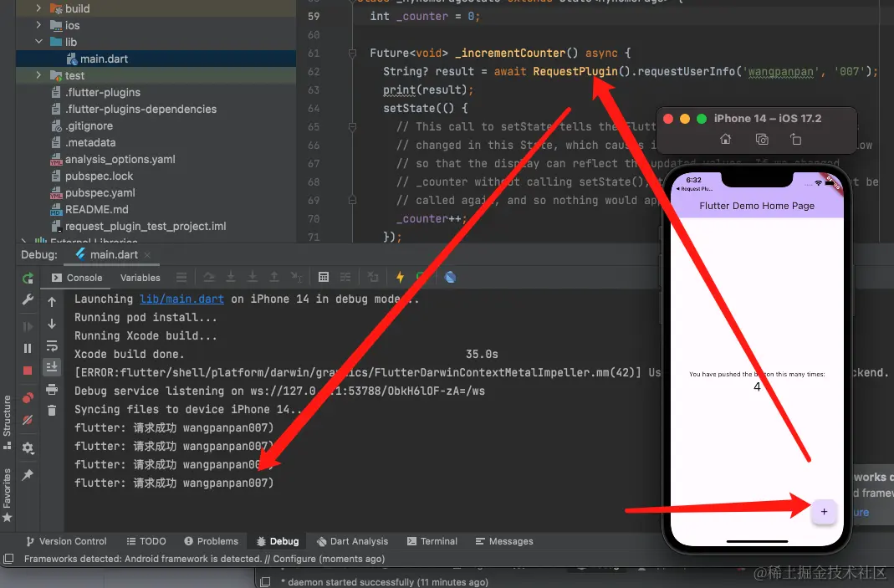Open Structure side panel
This screenshot has height=588, width=894.
click(x=7, y=422)
